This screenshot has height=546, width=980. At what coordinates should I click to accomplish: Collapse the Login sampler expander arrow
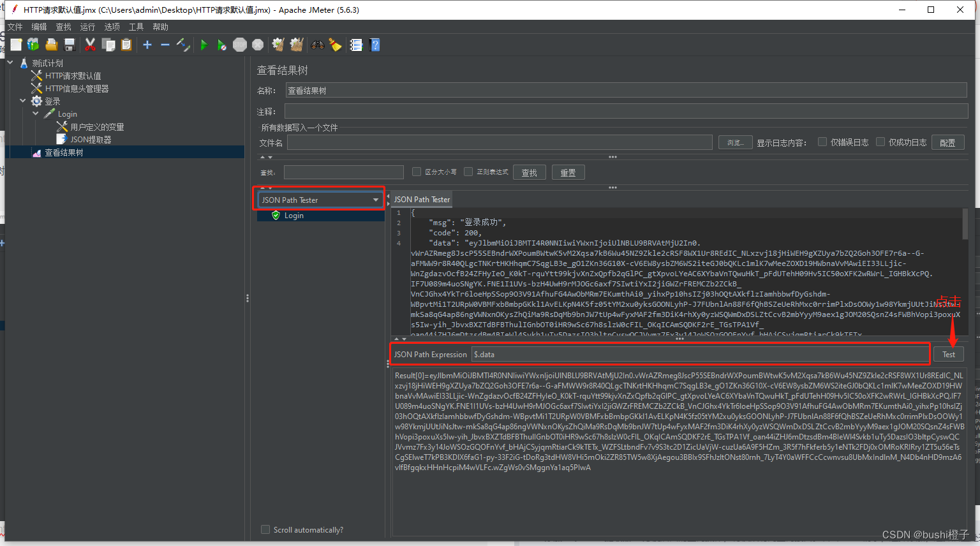pos(36,114)
